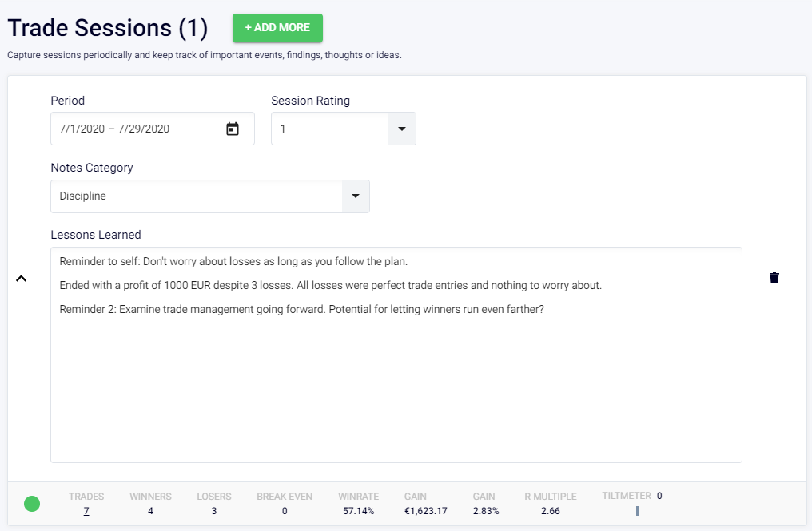This screenshot has width=812, height=531.
Task: Delete the session with the trash icon
Action: 774,278
